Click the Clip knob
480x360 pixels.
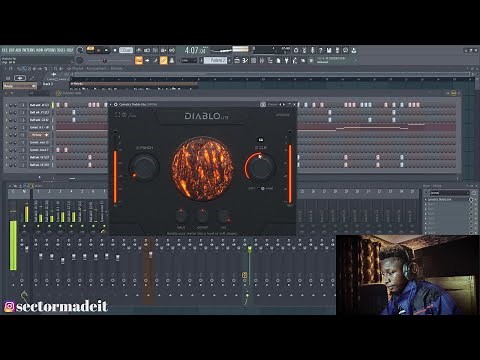[x=260, y=167]
